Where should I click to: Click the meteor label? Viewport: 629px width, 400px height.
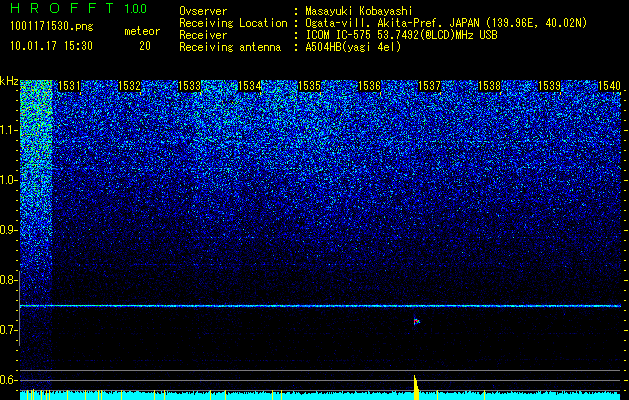coord(142,31)
